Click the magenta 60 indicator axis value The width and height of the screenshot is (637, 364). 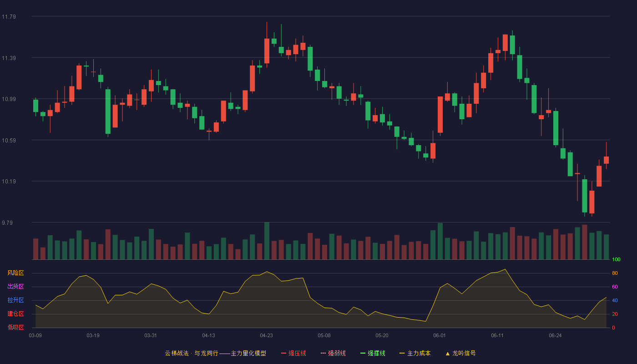coord(615,287)
